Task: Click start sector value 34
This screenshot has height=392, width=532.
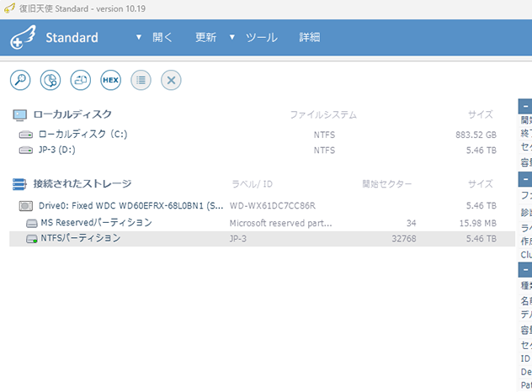Action: 412,223
